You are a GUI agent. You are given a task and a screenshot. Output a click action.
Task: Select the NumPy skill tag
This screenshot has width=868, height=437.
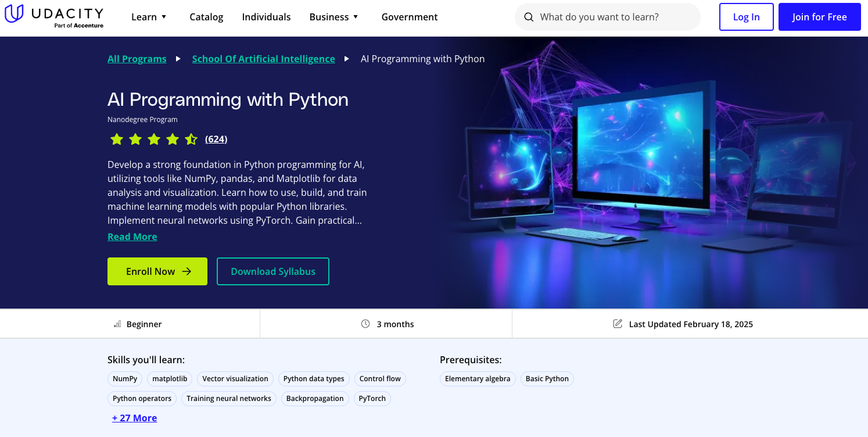point(125,379)
